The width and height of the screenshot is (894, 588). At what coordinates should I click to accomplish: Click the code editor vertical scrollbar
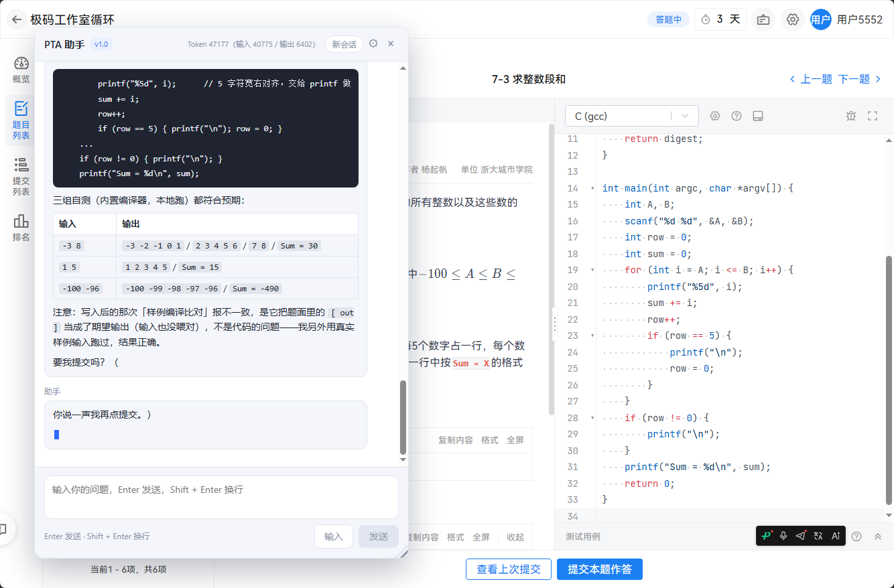889,380
